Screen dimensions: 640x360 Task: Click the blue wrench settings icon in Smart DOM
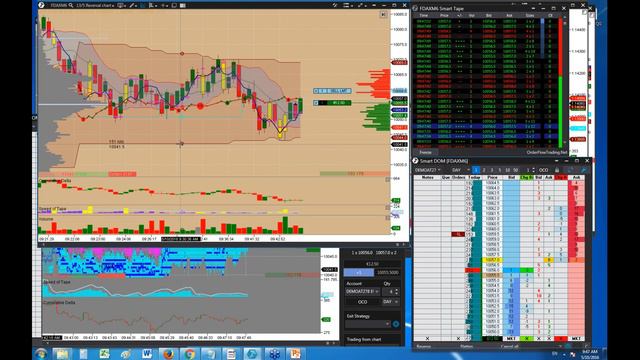pyautogui.click(x=583, y=170)
